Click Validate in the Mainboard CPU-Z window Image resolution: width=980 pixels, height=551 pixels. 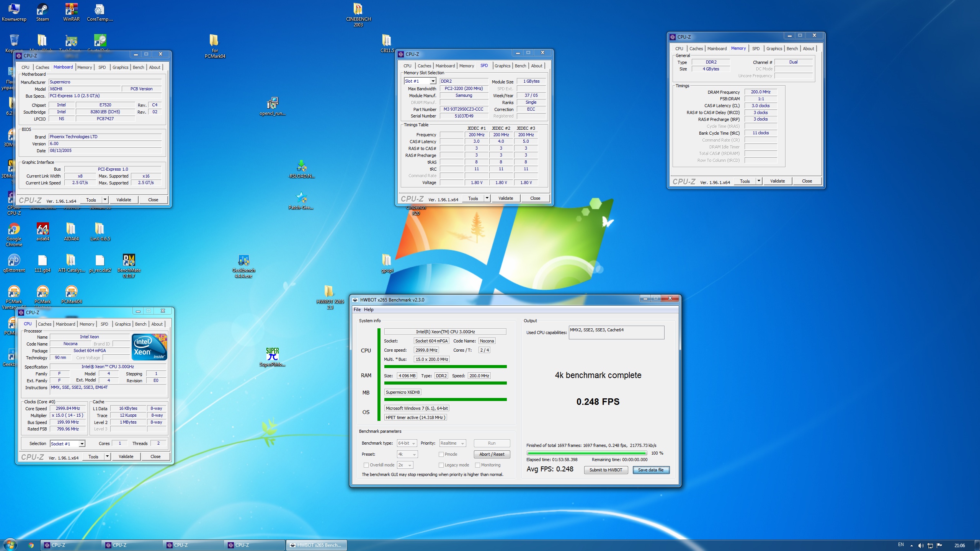coord(124,200)
